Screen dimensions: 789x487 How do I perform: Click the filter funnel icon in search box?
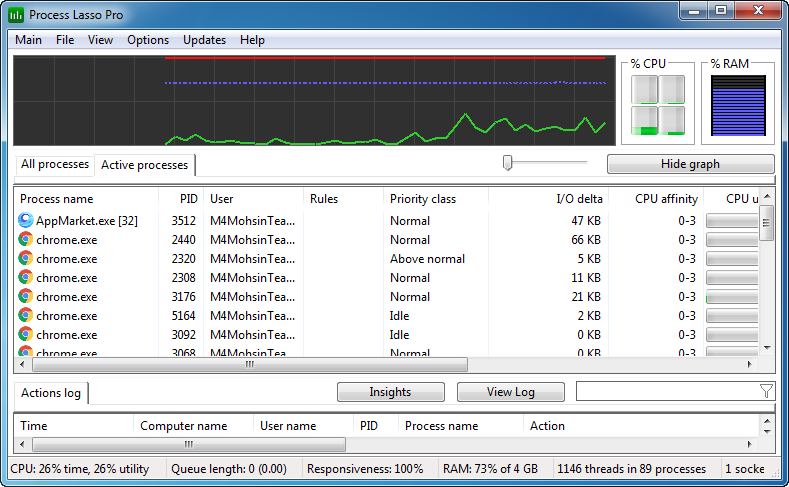pyautogui.click(x=766, y=391)
